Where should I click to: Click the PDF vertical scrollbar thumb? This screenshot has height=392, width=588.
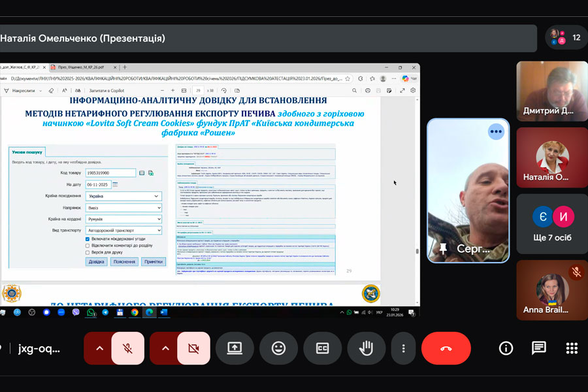417,251
